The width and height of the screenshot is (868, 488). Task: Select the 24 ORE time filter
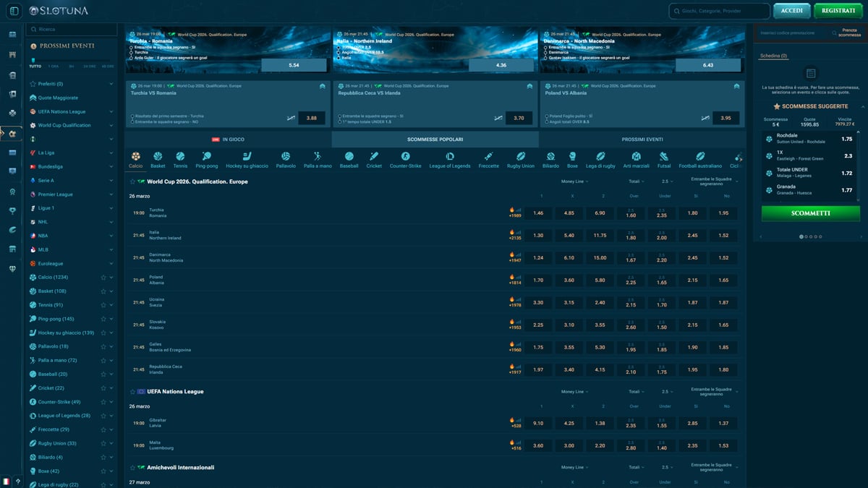click(90, 66)
